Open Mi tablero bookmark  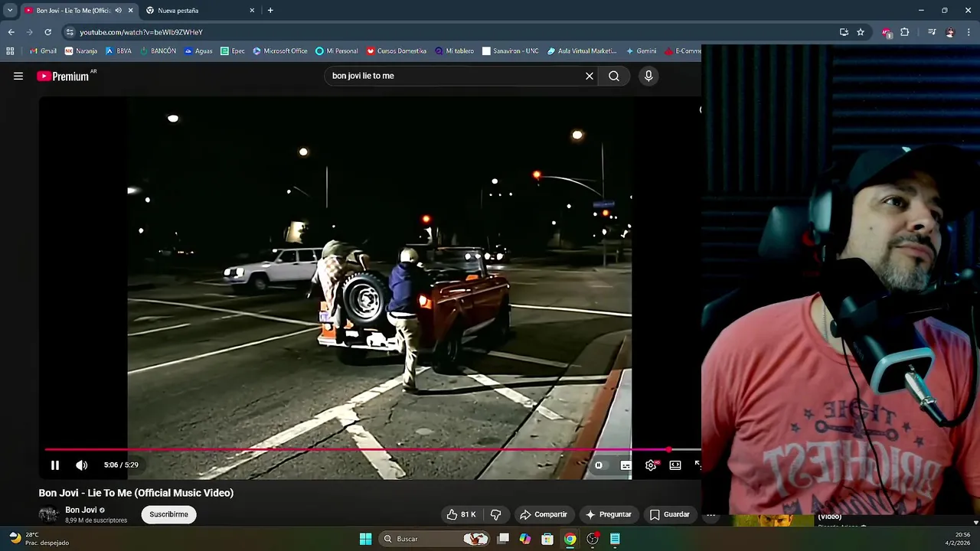[455, 51]
